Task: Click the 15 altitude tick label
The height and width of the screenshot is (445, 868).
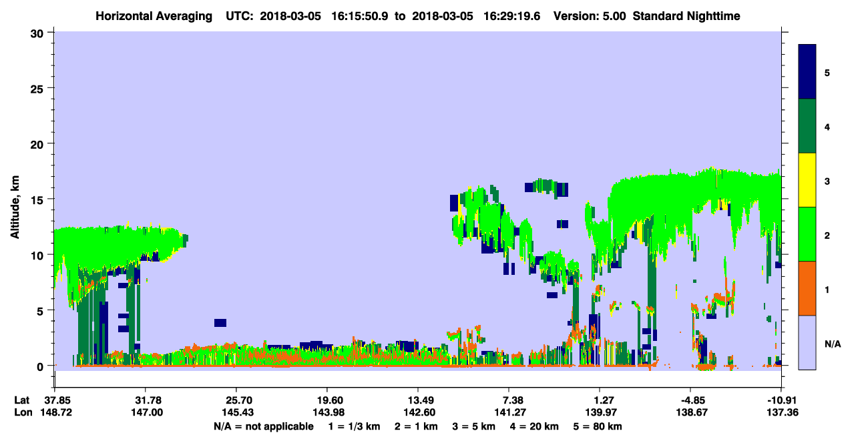Action: click(39, 199)
